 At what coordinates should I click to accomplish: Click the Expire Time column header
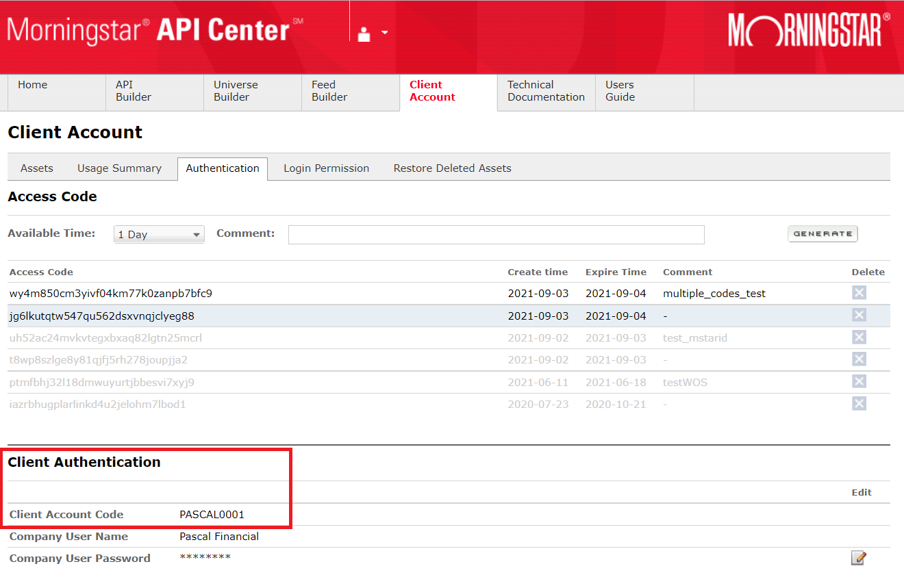[616, 272]
